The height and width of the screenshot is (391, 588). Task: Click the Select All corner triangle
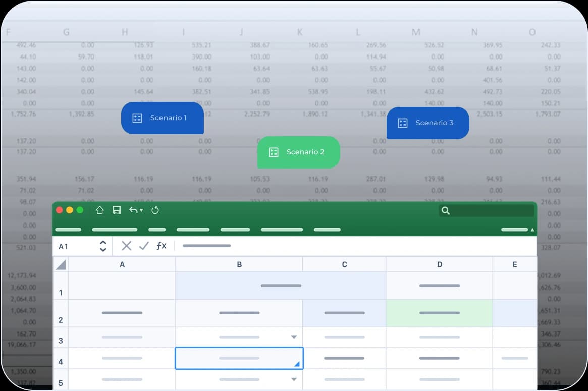tap(61, 265)
